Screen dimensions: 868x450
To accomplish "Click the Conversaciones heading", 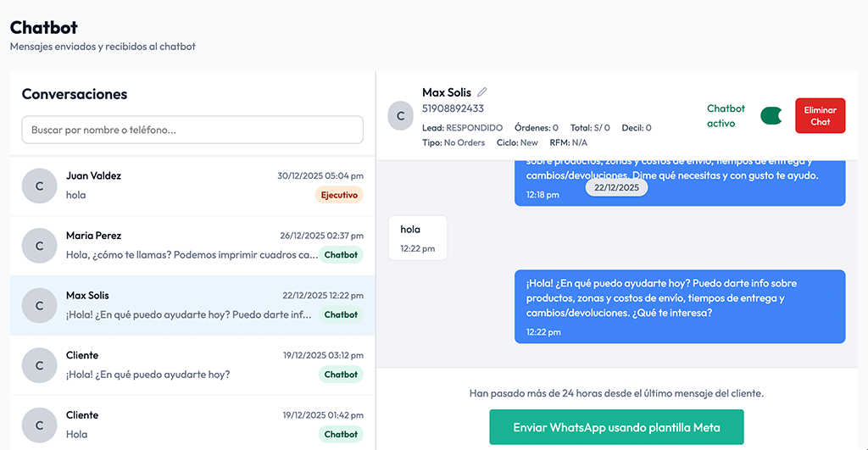I will pos(75,94).
